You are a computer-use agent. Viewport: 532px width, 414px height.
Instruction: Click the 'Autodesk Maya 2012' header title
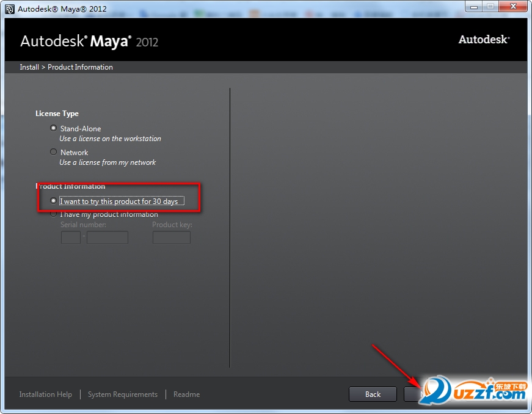89,42
